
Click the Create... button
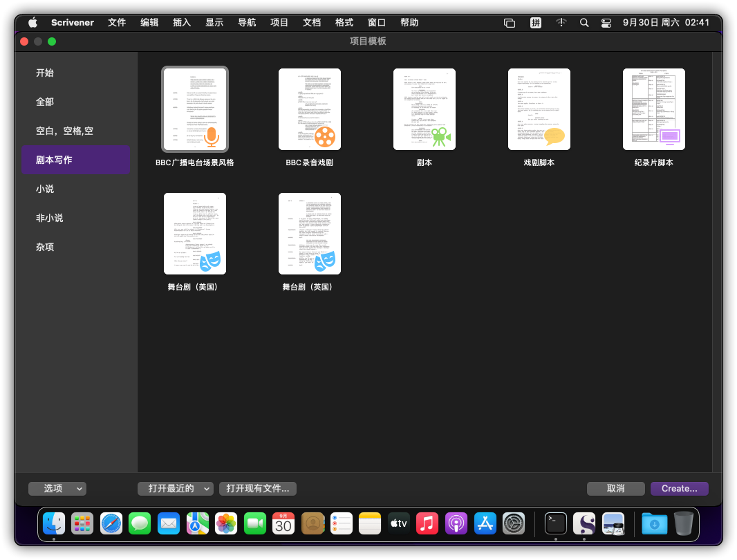(679, 489)
